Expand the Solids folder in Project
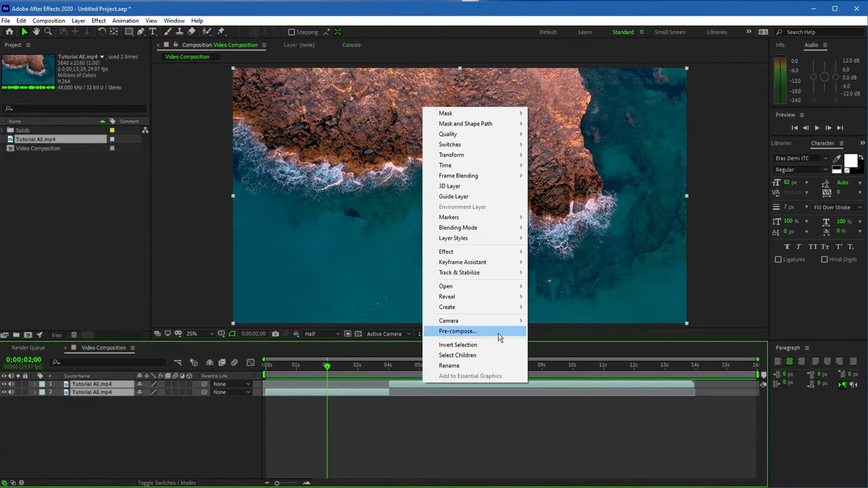 3,130
